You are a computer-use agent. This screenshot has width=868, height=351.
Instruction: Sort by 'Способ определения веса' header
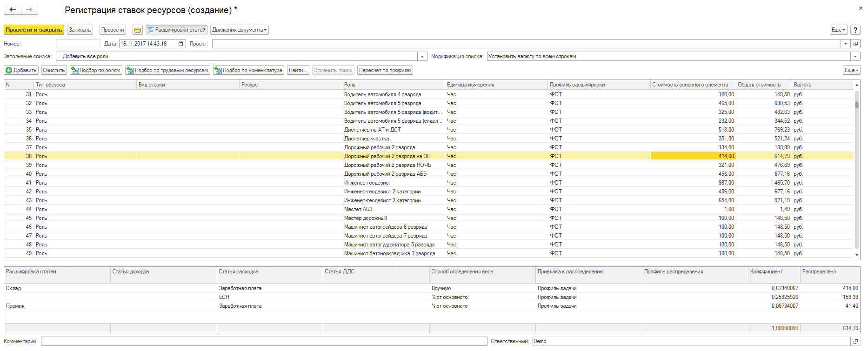tap(482, 275)
